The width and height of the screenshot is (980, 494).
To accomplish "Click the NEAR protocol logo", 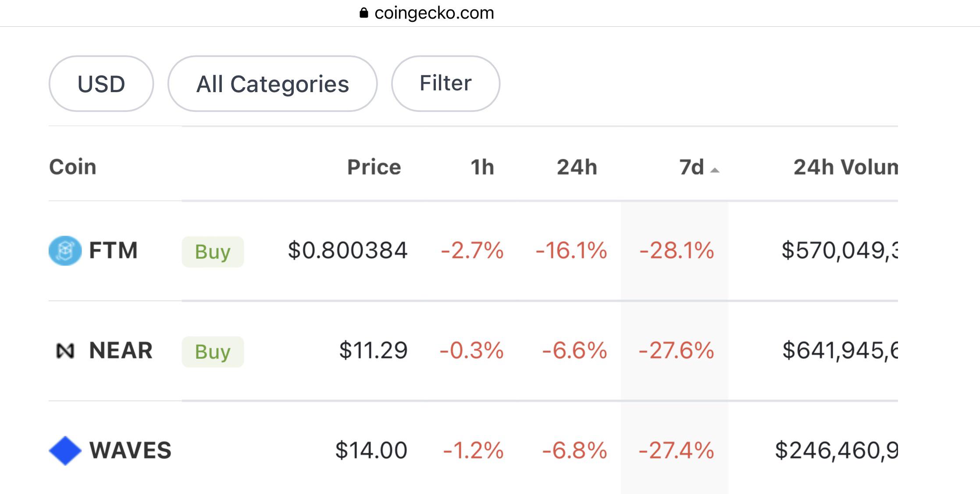I will click(x=65, y=351).
